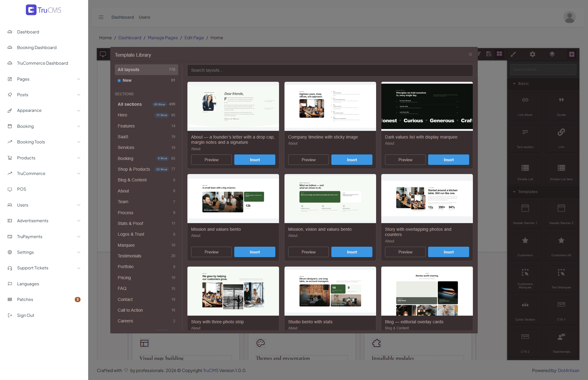This screenshot has width=588, height=380.
Task: Select the Header Banner 1 template block
Action: 525,214
